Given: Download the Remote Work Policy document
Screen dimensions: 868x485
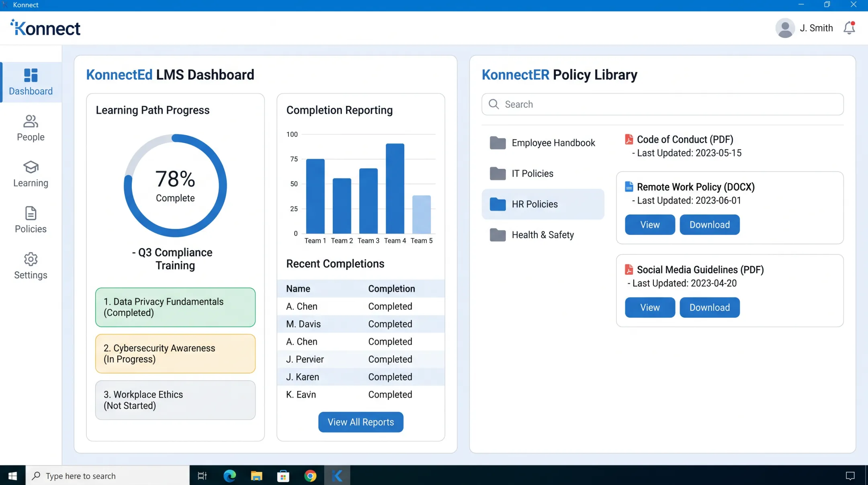Looking at the screenshot, I should tap(710, 224).
